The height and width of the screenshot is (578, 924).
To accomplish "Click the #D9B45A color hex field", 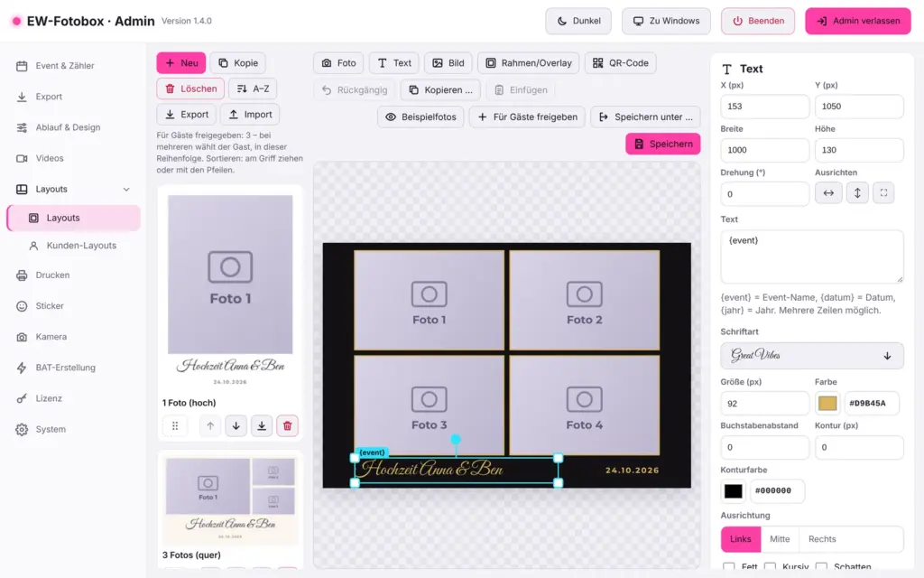I will tap(872, 404).
